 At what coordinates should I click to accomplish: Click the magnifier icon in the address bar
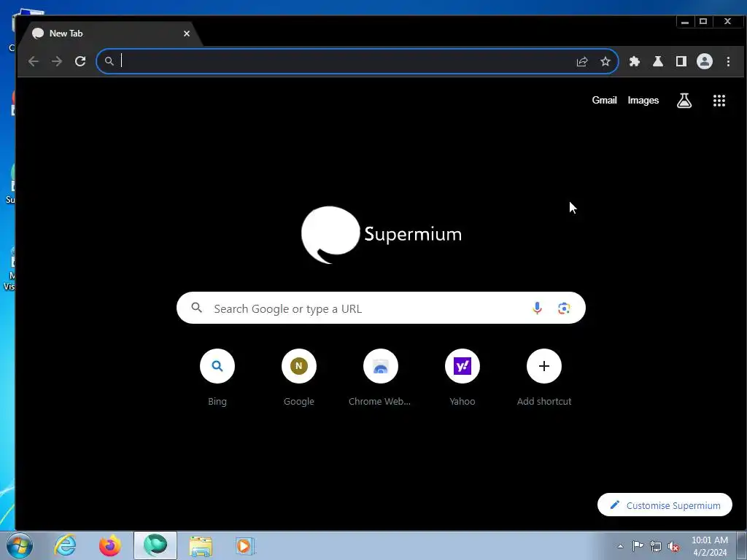[x=109, y=61]
